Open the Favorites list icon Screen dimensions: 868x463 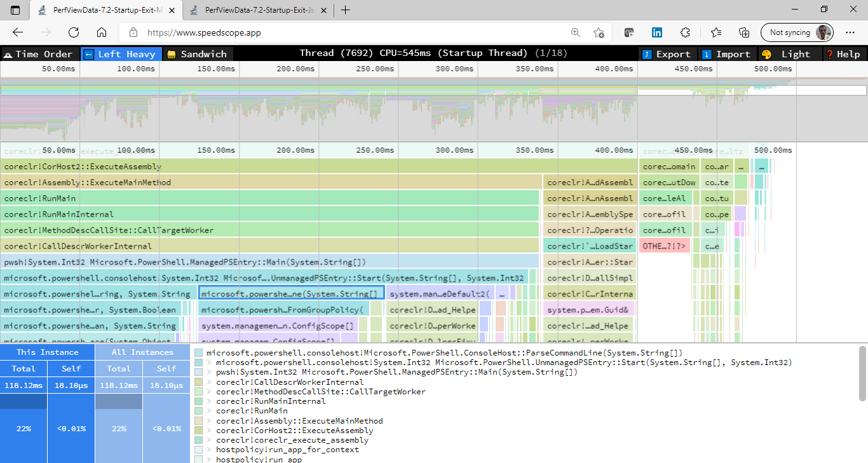point(716,32)
